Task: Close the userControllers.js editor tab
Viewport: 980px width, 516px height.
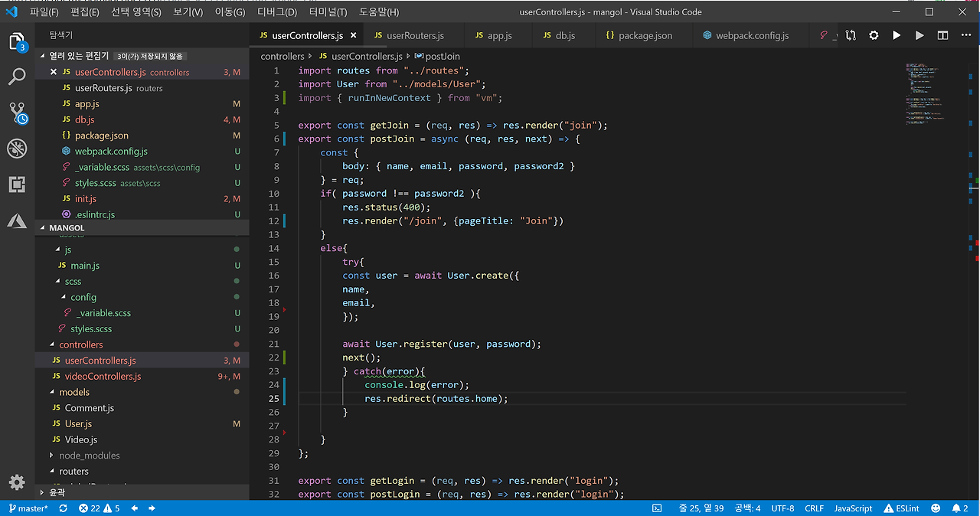Action: coord(354,35)
